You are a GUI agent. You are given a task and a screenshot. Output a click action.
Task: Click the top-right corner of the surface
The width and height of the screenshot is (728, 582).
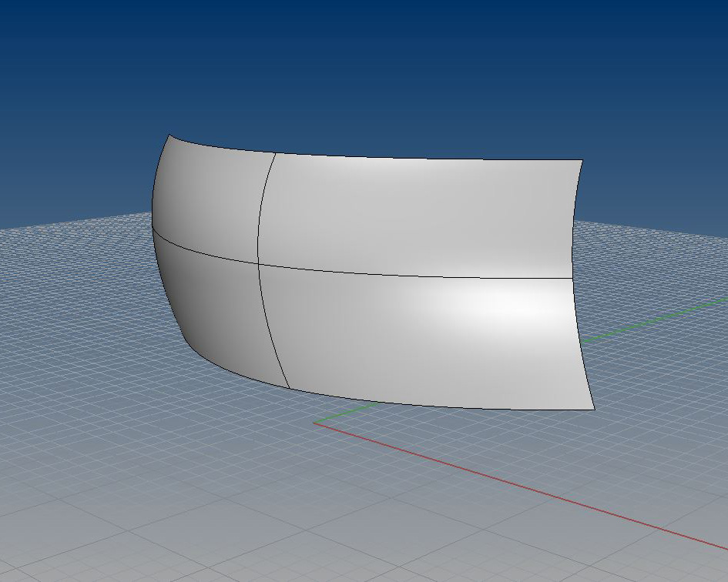click(582, 160)
